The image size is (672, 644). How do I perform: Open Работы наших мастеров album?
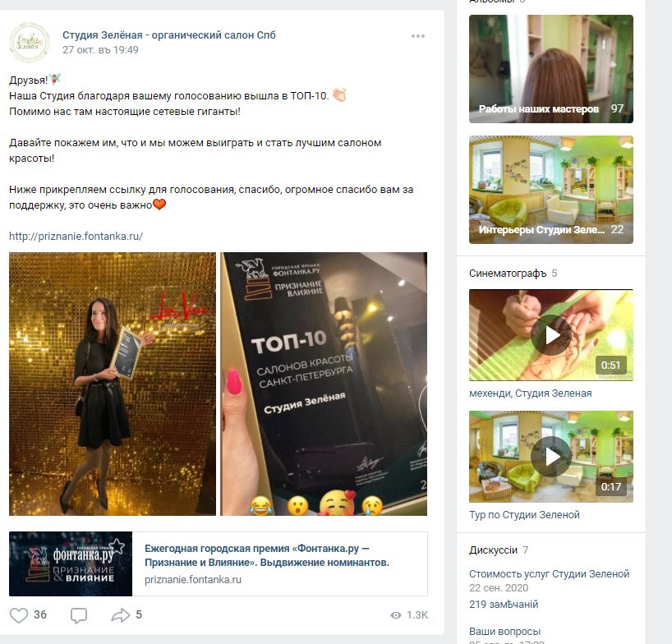click(x=550, y=69)
